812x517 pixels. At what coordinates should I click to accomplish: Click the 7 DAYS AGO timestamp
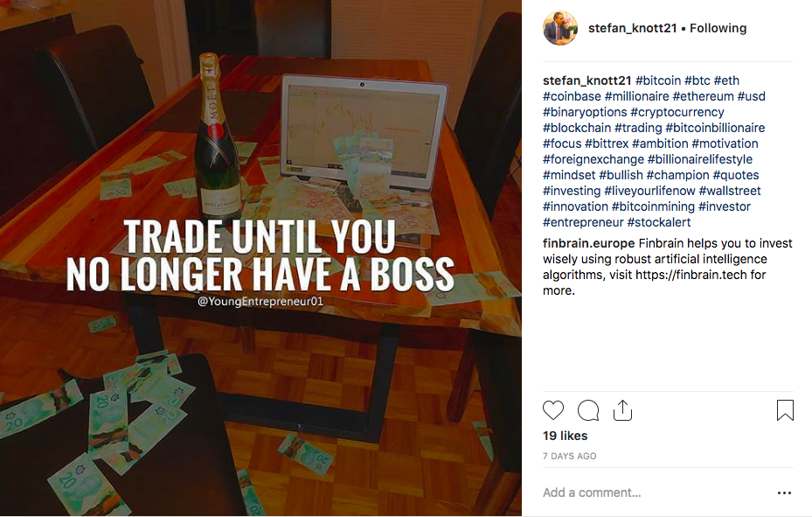(x=570, y=456)
